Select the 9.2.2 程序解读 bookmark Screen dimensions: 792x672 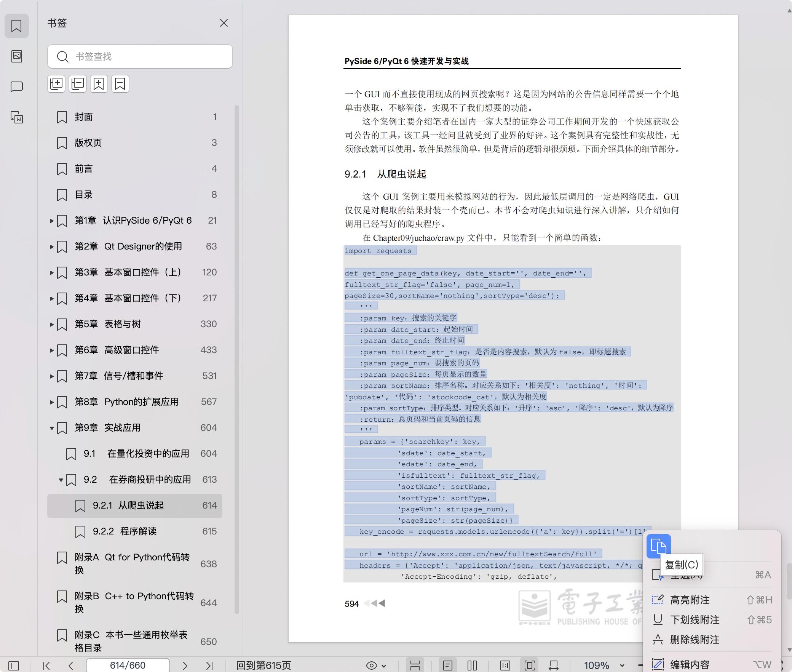tap(126, 531)
